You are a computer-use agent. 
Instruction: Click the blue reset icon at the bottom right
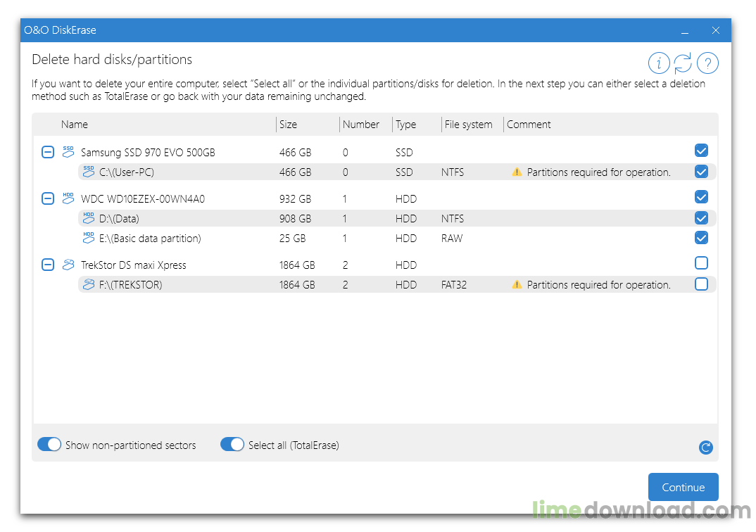[706, 448]
